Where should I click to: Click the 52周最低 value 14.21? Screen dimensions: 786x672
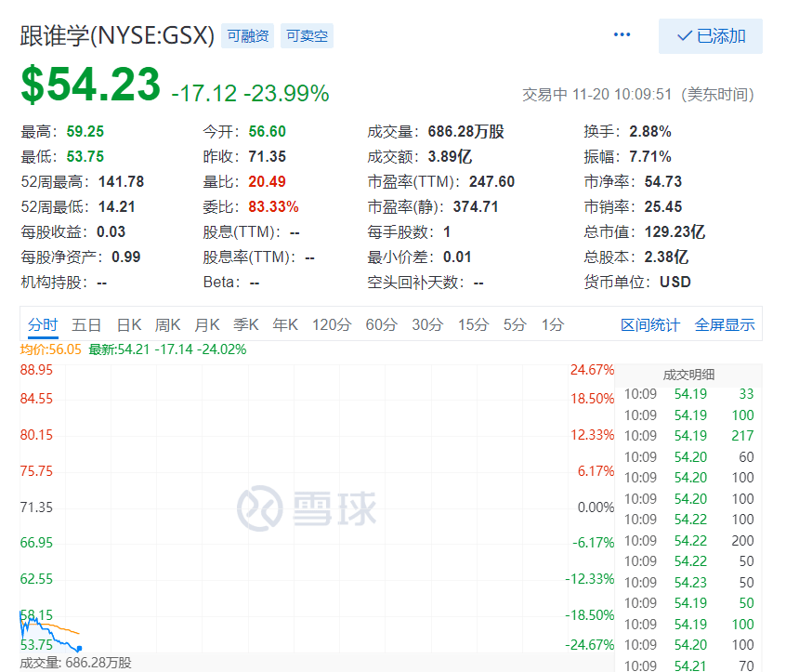[117, 206]
